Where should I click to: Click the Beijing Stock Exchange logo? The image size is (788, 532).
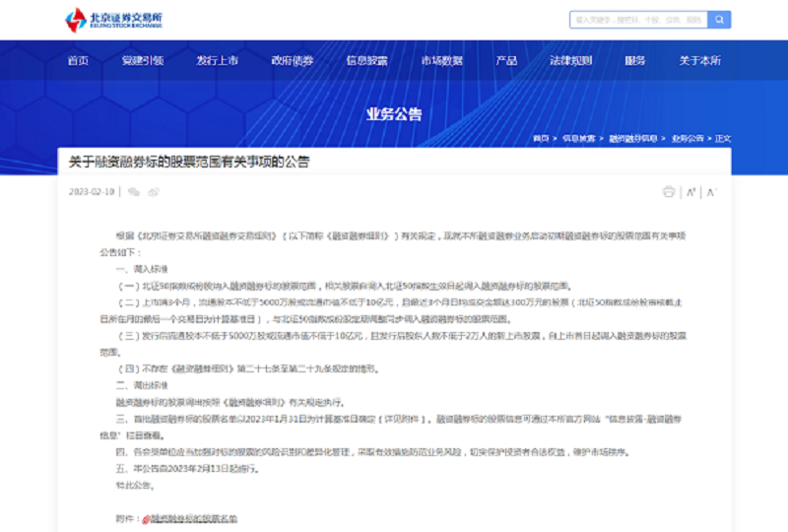coord(114,19)
